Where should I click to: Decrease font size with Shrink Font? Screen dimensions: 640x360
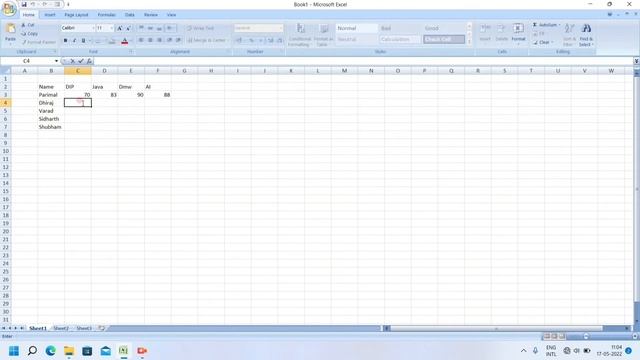pyautogui.click(x=128, y=28)
